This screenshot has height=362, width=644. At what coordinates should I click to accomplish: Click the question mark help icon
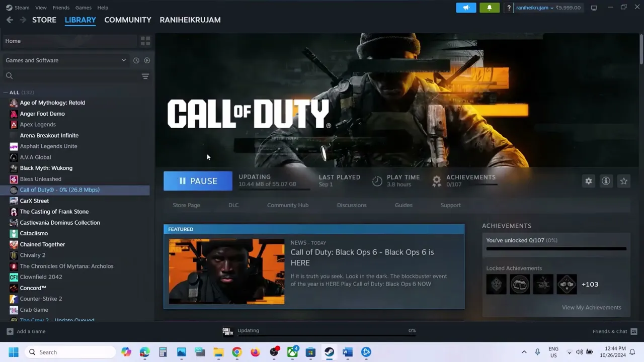click(x=509, y=8)
